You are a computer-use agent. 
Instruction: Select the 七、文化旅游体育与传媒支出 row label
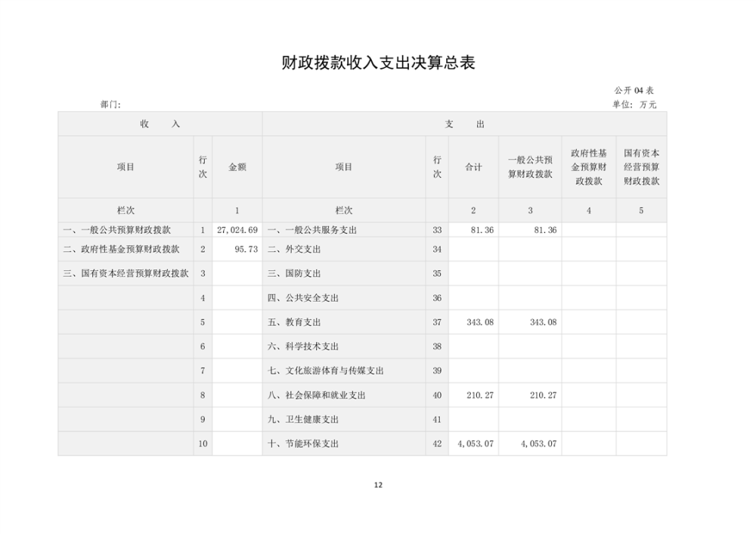[x=325, y=371]
